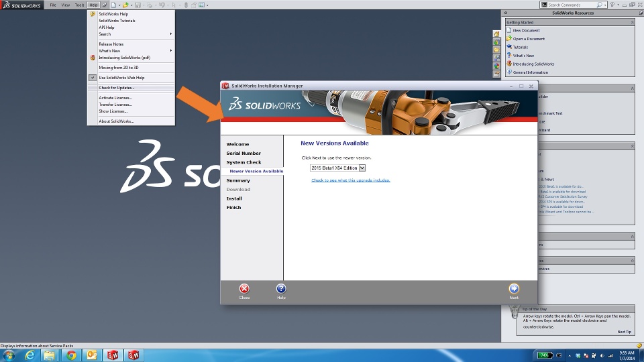Click Next Tip in Tip of the Day
The image size is (644, 362).
(x=625, y=332)
